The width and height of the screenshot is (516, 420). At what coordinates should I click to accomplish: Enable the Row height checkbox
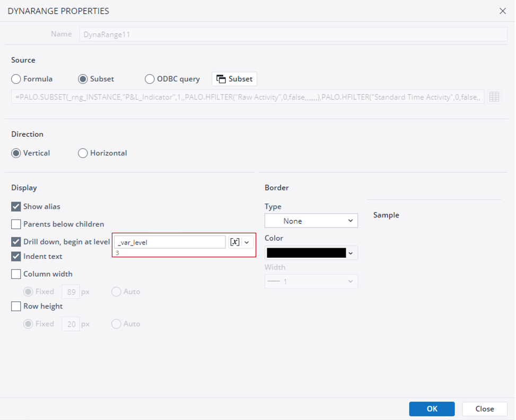[x=16, y=307]
